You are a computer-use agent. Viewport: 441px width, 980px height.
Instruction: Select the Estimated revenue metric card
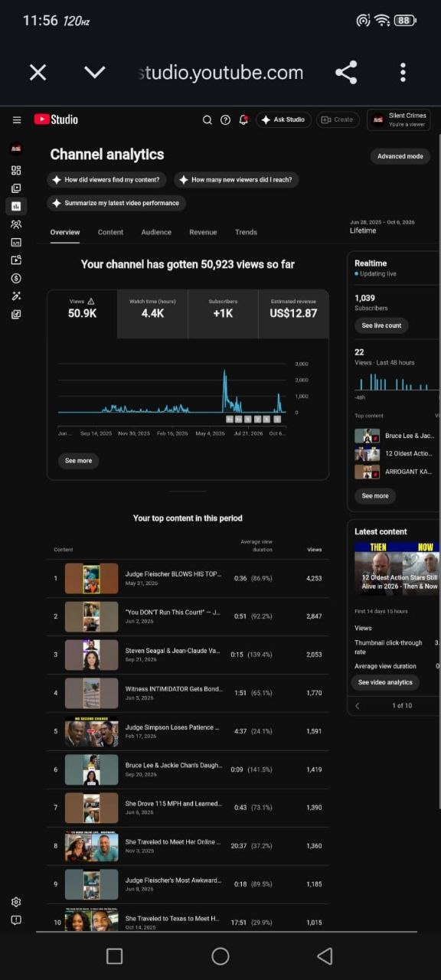click(x=293, y=314)
